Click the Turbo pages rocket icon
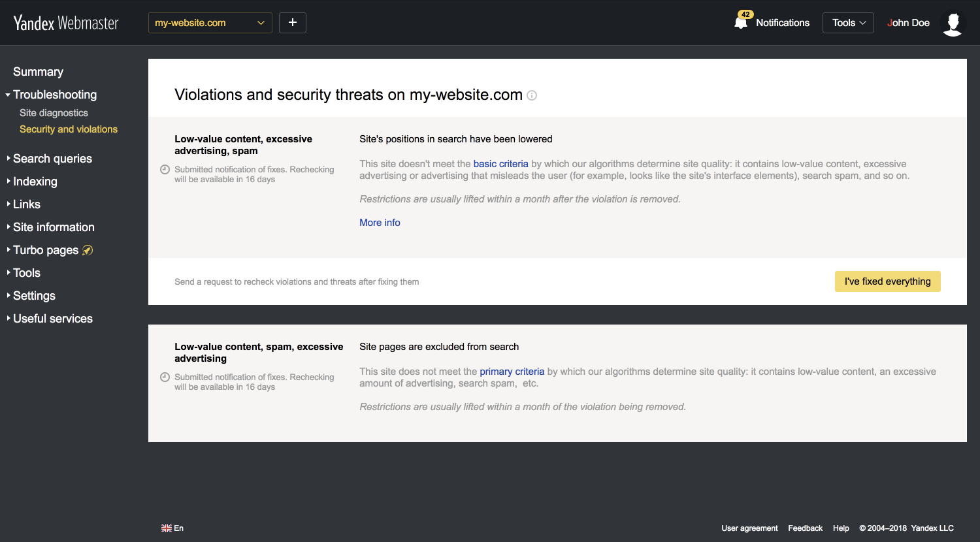This screenshot has height=542, width=980. pyautogui.click(x=88, y=250)
